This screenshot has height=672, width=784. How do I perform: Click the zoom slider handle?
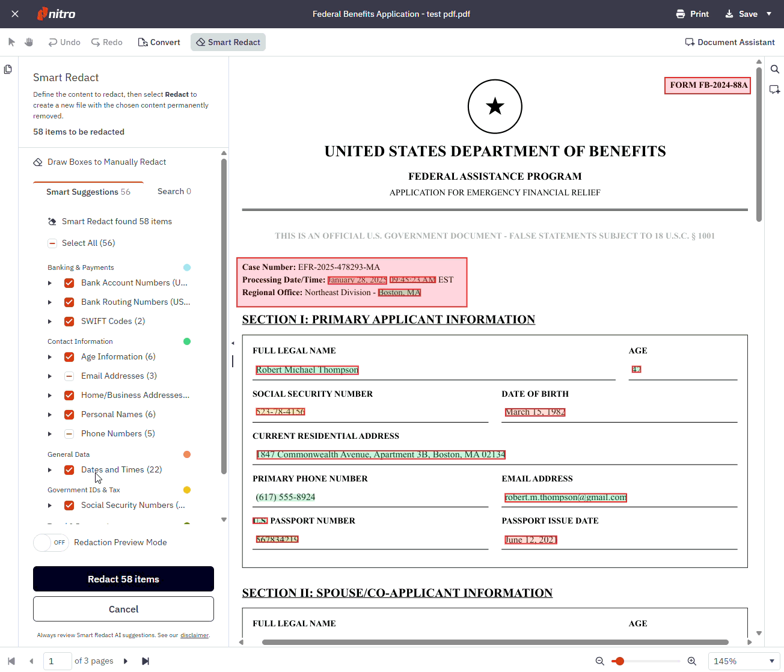620,661
